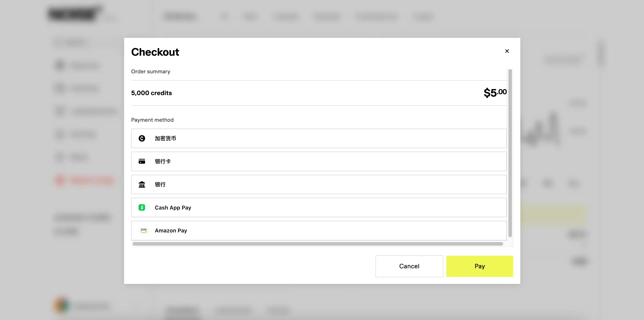Click the green Cash App logo
Image resolution: width=644 pixels, height=320 pixels.
point(142,208)
